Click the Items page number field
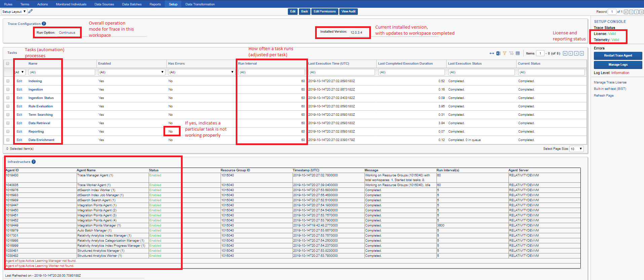This screenshot has width=644, height=280. click(540, 54)
